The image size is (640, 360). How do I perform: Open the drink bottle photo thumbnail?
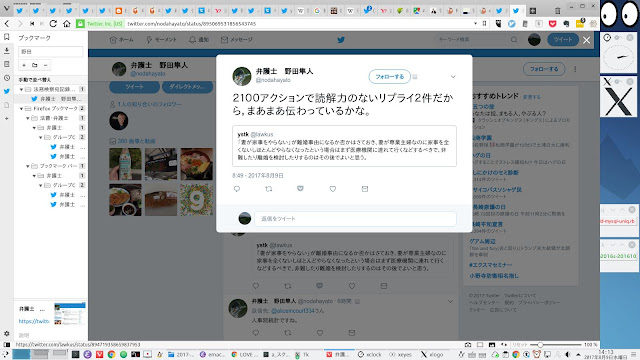tap(125, 164)
